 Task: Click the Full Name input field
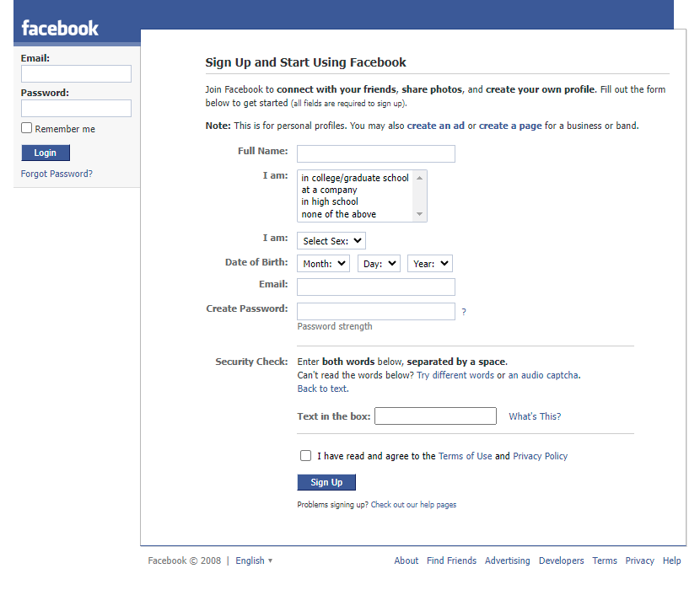click(x=376, y=153)
